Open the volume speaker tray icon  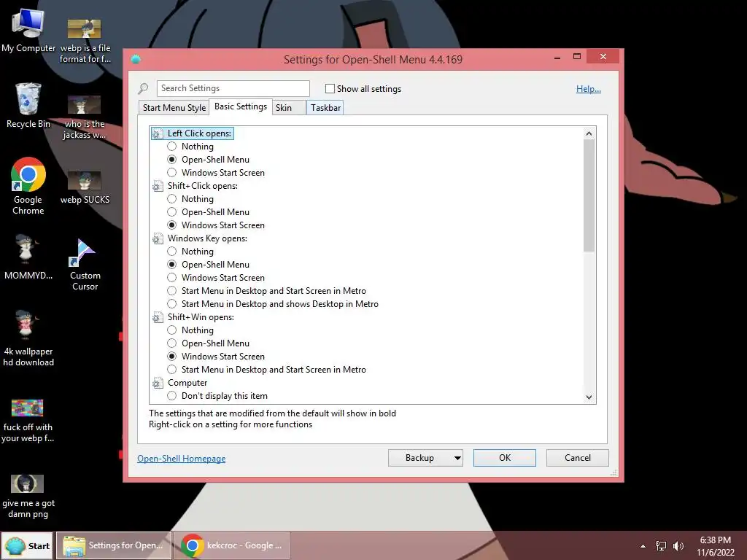click(678, 546)
